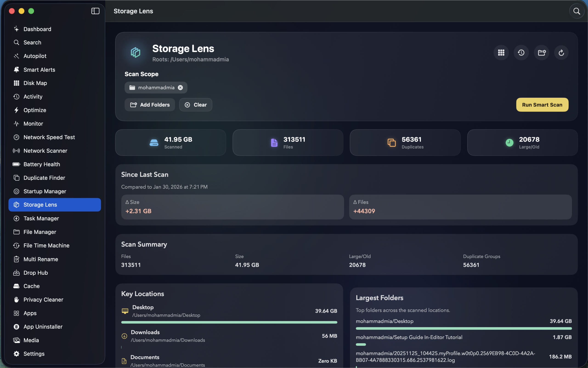Open Smart Alerts in sidebar
Viewport: 588px width, 368px height.
tap(55, 70)
